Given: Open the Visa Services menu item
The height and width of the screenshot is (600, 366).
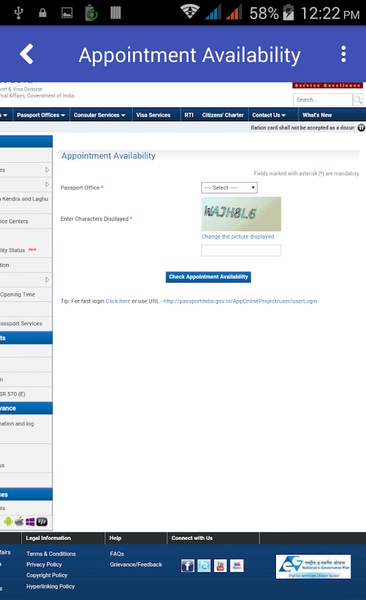Looking at the screenshot, I should tap(153, 115).
